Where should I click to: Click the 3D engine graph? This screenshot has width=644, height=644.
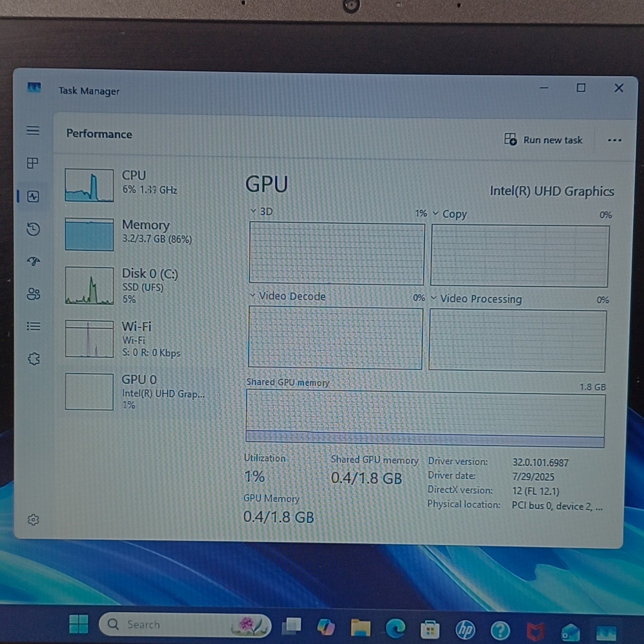[x=336, y=254]
